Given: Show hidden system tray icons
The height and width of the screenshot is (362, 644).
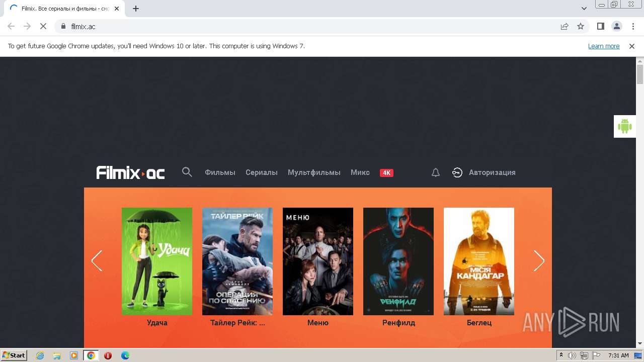Looking at the screenshot, I should (561, 355).
